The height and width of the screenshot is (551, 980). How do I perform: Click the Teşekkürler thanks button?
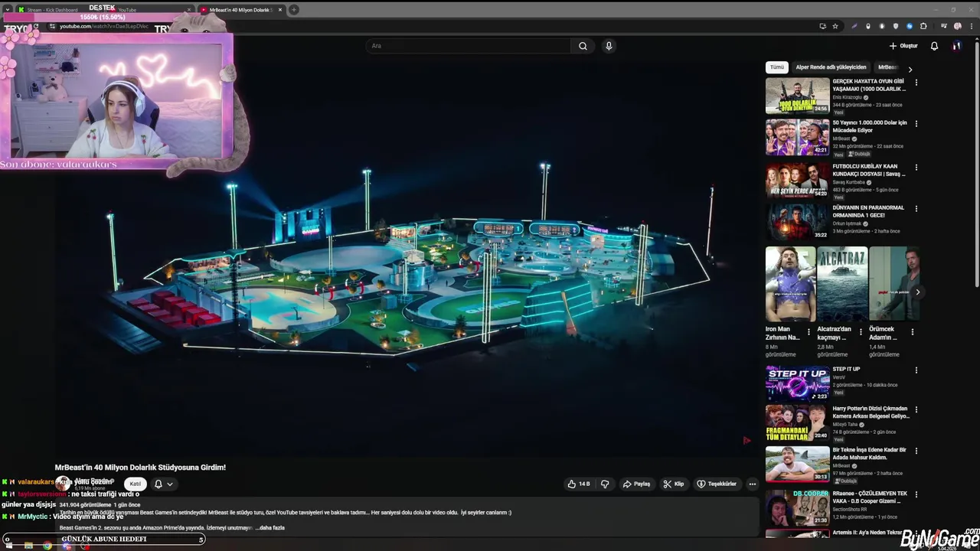[x=717, y=484]
